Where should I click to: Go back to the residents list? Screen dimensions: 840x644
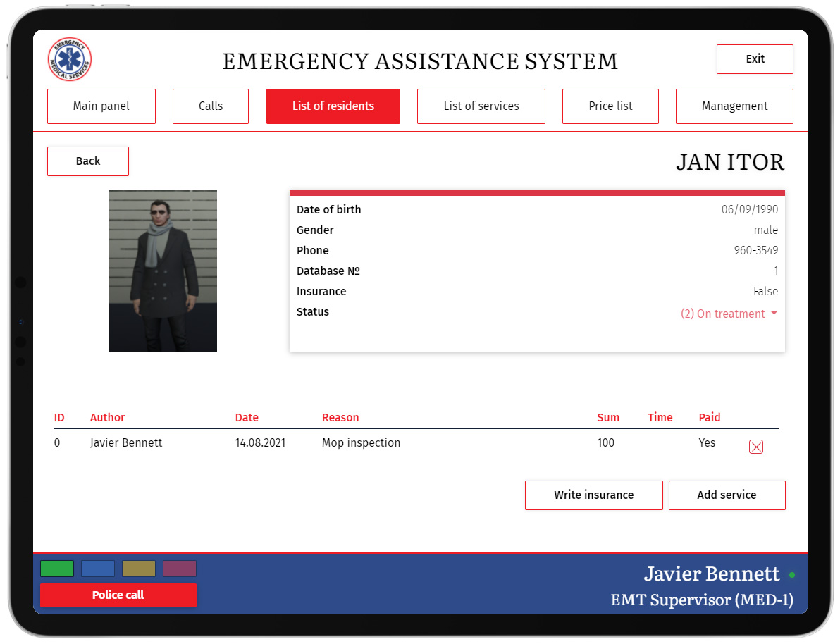pyautogui.click(x=88, y=161)
